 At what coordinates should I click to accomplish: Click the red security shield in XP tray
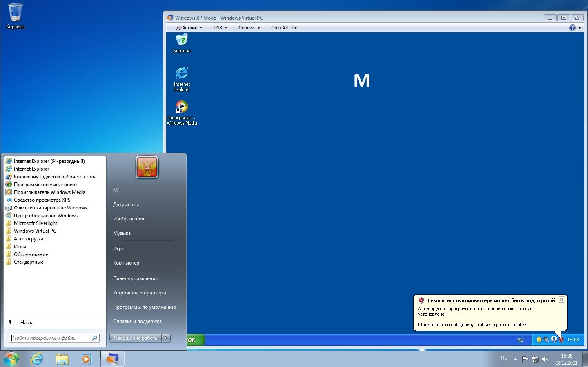click(561, 340)
